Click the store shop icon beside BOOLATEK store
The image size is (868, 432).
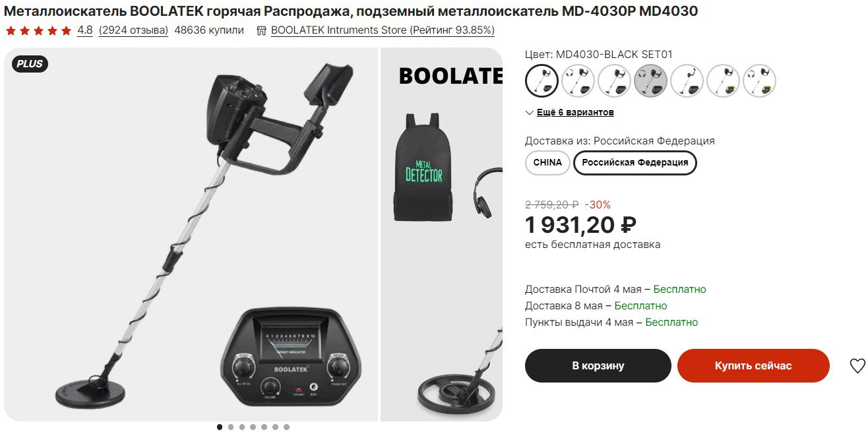pyautogui.click(x=261, y=30)
